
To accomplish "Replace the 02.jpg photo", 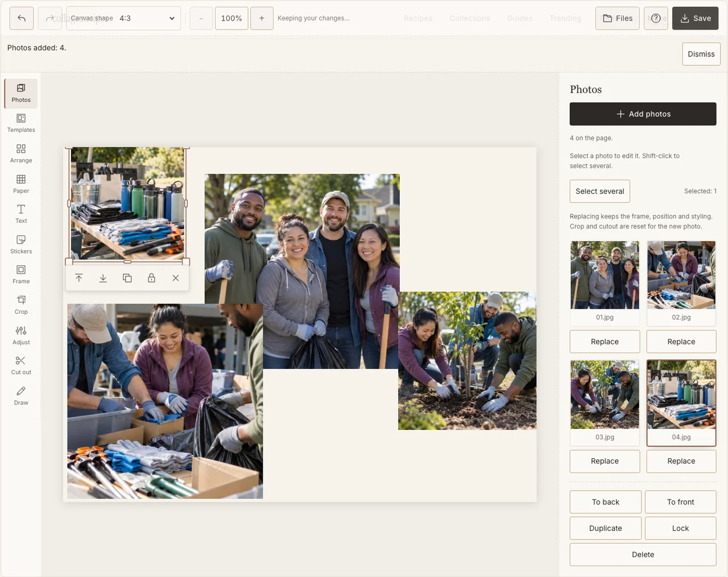I will [681, 342].
